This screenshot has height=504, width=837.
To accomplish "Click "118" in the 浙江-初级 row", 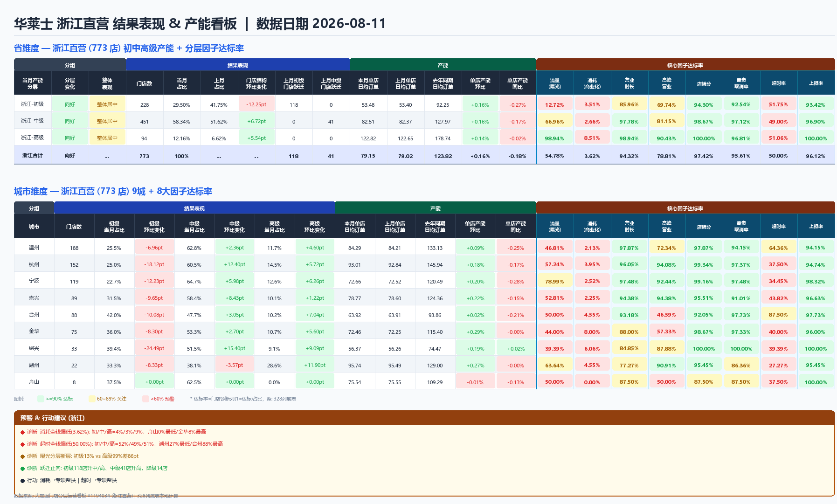I will (294, 105).
